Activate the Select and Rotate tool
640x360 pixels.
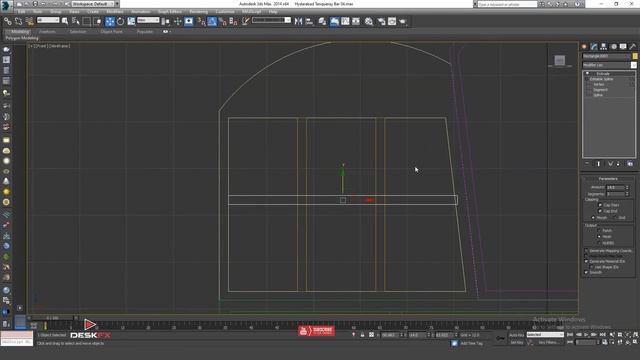click(120, 21)
